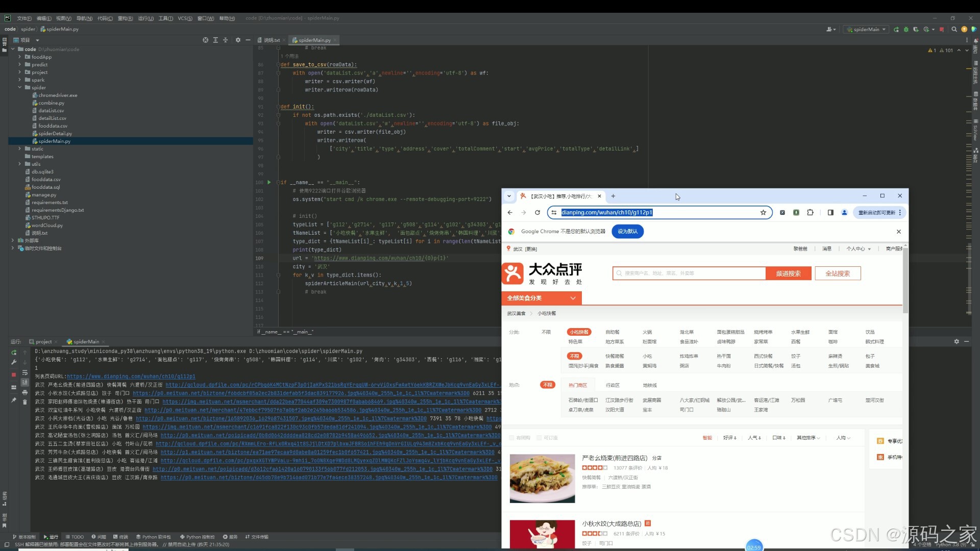This screenshot has height=551, width=980.
Task: Toggle soft-wrap in Run console
Action: (x=24, y=373)
